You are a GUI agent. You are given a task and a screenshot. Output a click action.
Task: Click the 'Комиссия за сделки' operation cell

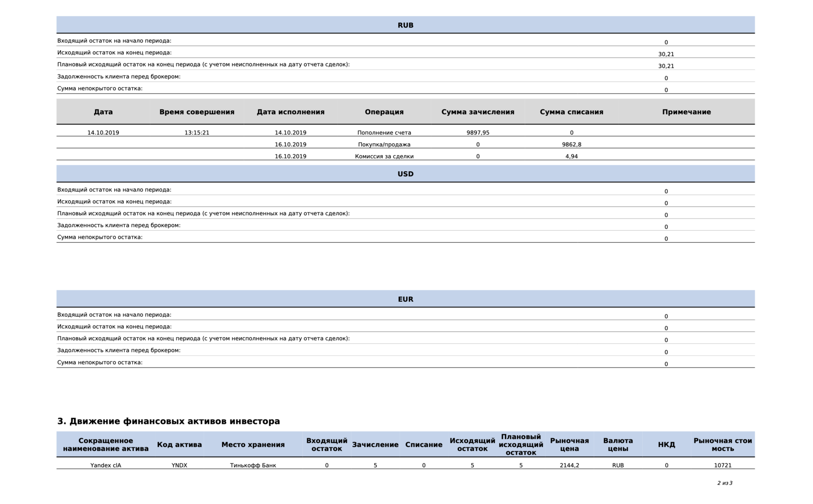pyautogui.click(x=384, y=156)
